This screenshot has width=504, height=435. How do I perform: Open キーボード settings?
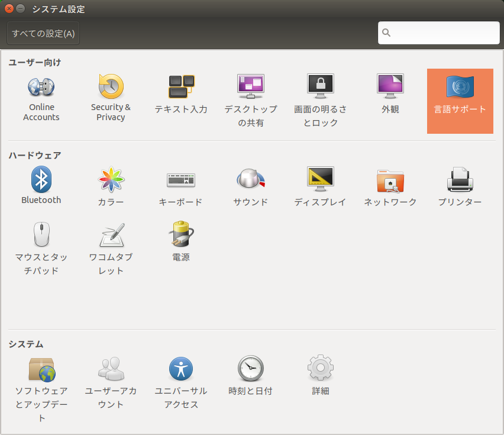(x=181, y=179)
